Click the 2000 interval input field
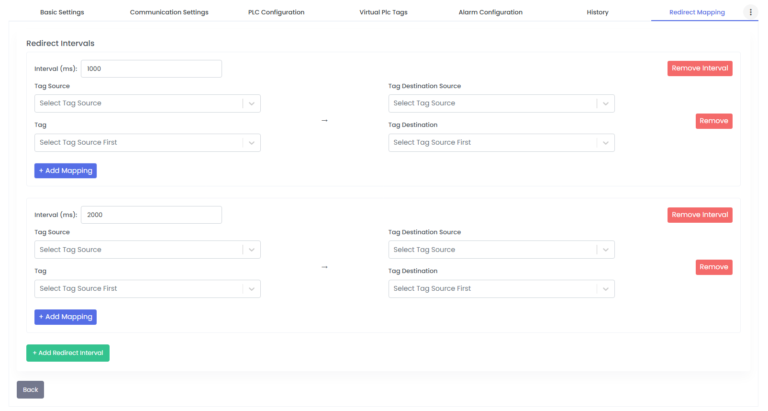768x411 pixels. (151, 215)
